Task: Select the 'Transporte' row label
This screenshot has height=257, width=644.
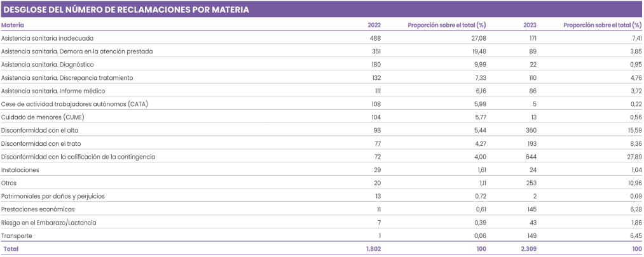Action: click(17, 236)
